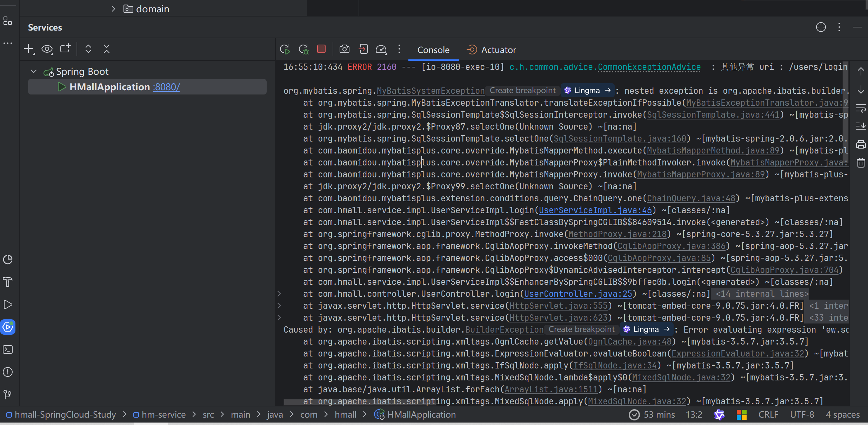The width and height of the screenshot is (868, 425).
Task: Expand all services in the tree
Action: 88,49
